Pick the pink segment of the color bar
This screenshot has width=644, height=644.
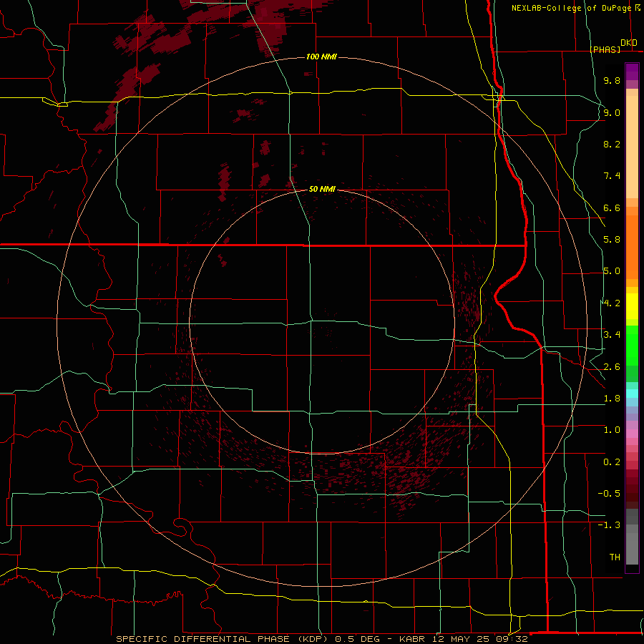[x=632, y=434]
